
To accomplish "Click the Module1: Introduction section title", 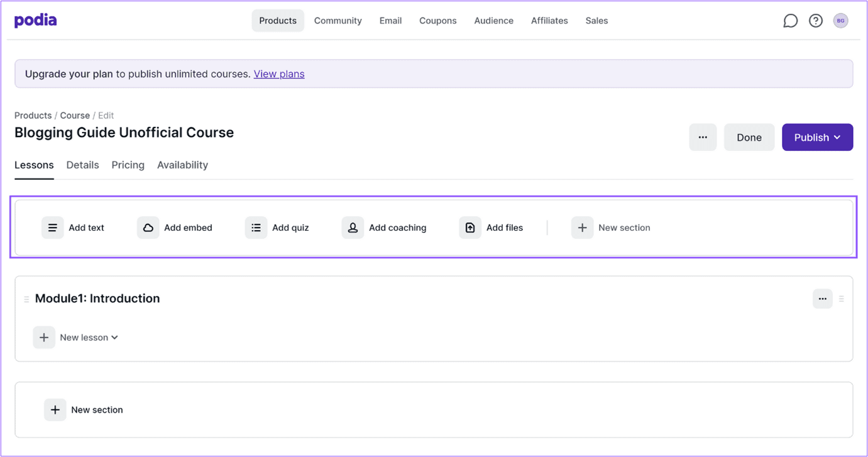I will click(x=97, y=299).
